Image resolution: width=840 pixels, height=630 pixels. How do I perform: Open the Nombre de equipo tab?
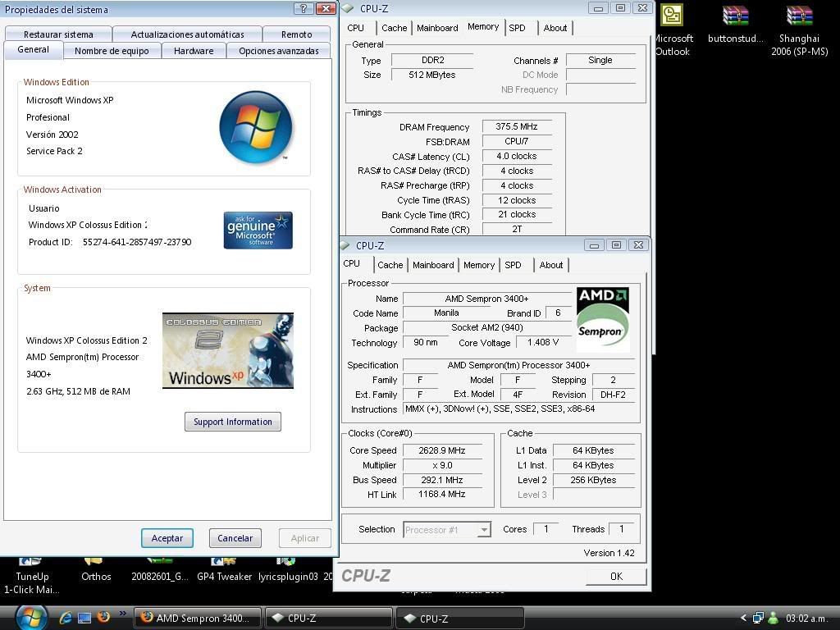(112, 51)
